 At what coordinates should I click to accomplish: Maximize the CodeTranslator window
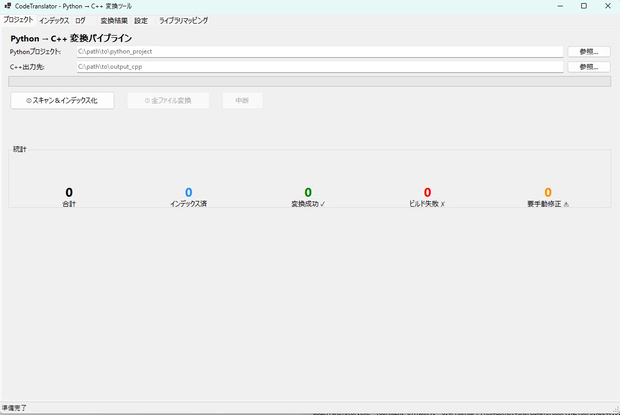584,6
